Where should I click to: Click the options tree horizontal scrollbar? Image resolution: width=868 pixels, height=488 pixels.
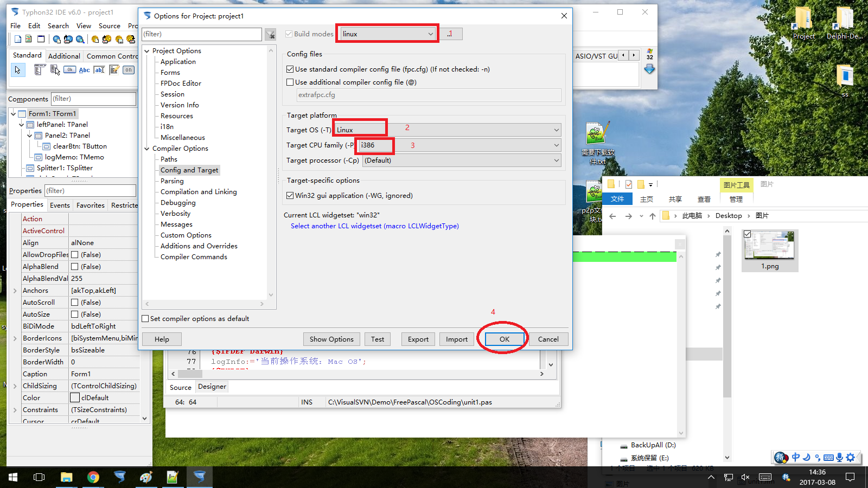click(205, 304)
